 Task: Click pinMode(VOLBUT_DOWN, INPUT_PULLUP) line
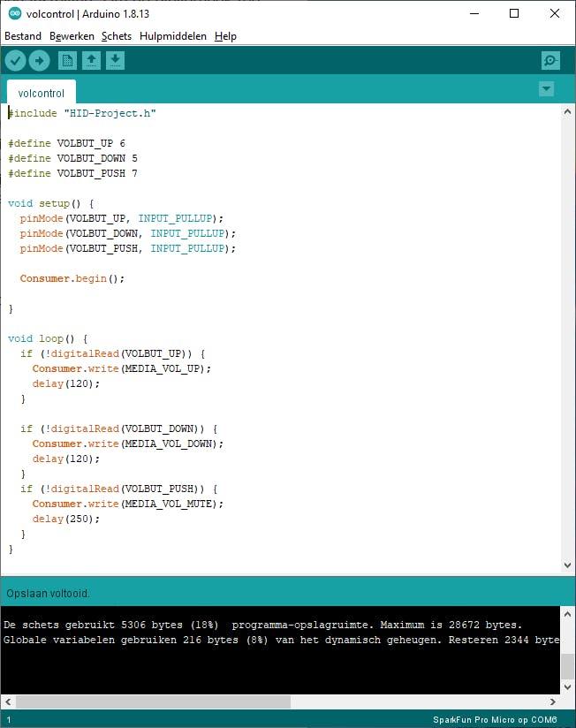[x=127, y=233]
